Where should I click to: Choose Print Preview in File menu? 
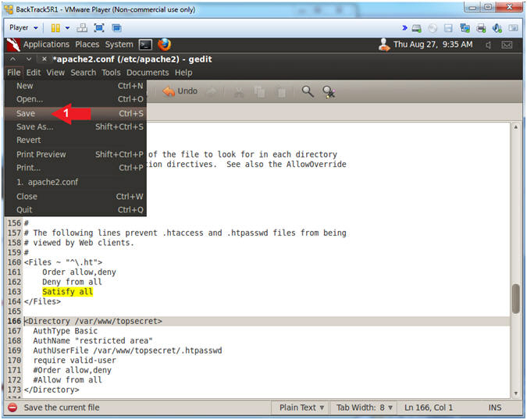pos(76,155)
